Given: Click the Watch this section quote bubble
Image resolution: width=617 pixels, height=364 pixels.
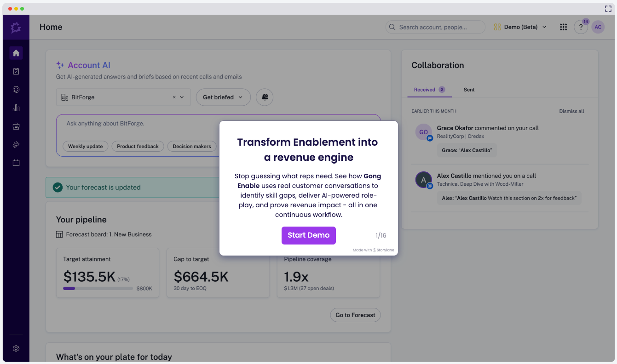Looking at the screenshot, I should (509, 198).
